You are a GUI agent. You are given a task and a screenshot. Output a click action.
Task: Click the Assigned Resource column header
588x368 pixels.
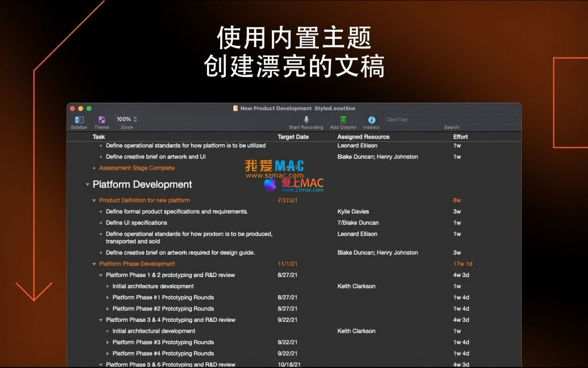363,137
